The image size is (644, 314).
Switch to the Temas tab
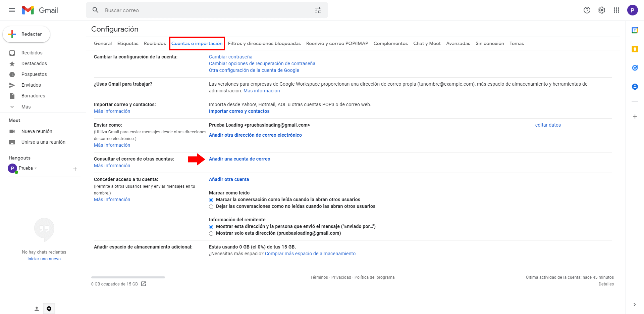517,43
